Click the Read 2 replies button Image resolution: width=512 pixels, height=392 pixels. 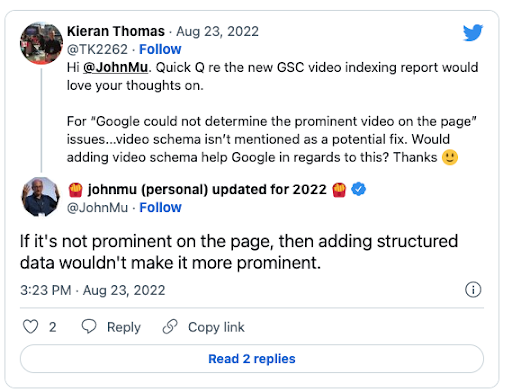(x=252, y=359)
